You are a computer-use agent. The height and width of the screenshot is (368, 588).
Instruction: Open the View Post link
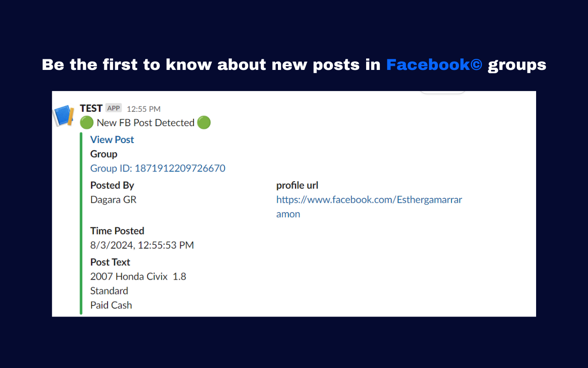click(112, 140)
